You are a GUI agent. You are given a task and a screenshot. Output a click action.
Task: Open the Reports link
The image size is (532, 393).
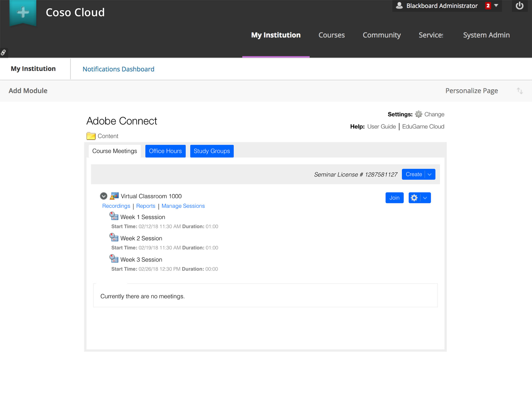point(146,206)
